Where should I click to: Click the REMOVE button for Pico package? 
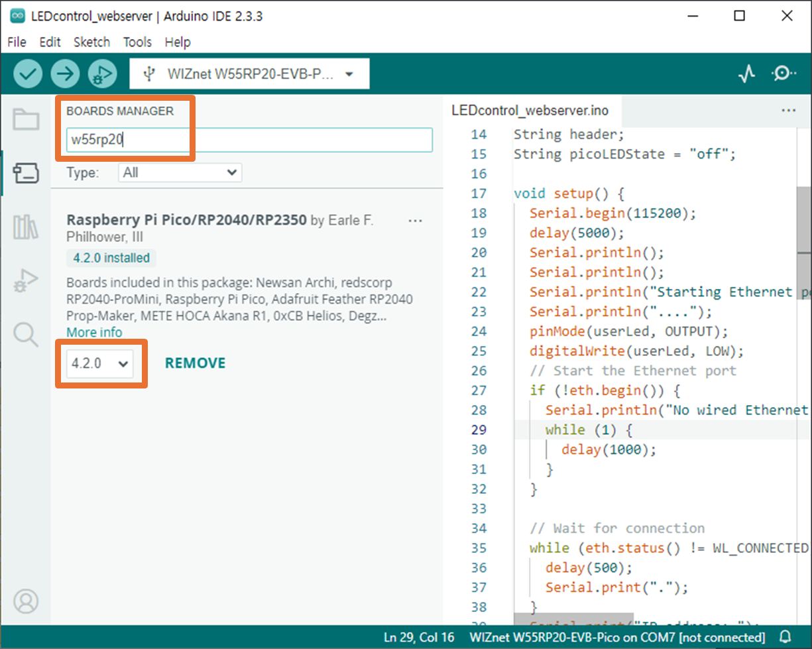tap(195, 363)
